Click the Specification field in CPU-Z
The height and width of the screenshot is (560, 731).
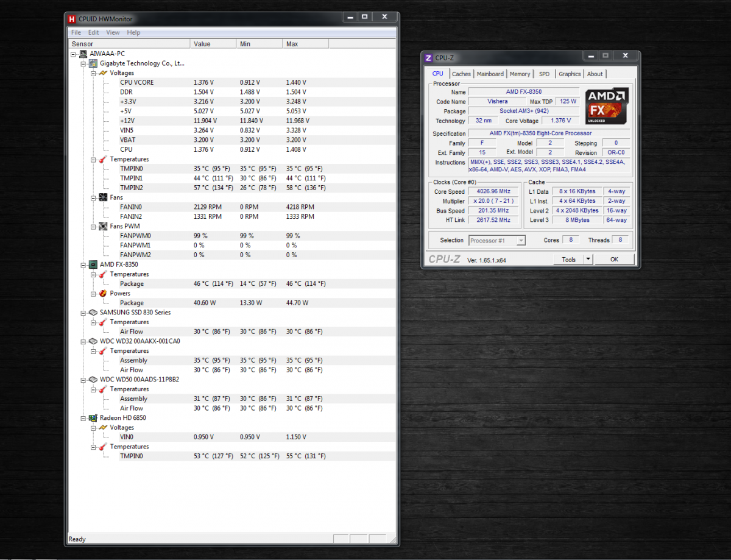pos(549,133)
